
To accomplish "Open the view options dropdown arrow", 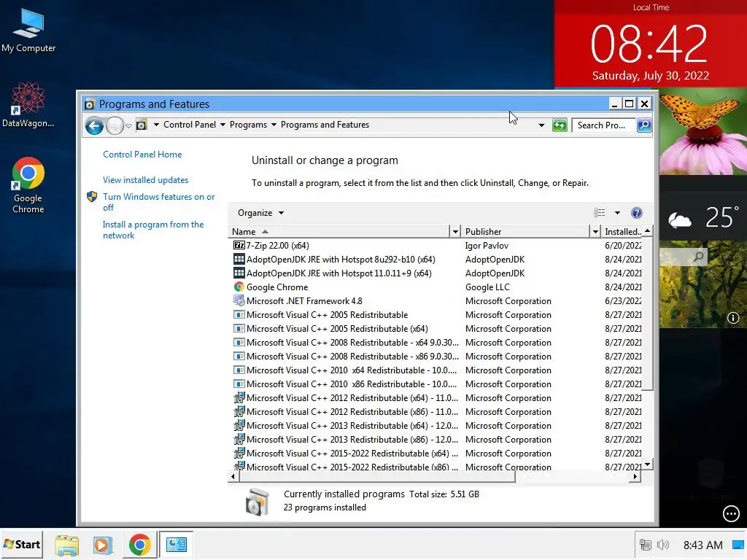I will [617, 213].
